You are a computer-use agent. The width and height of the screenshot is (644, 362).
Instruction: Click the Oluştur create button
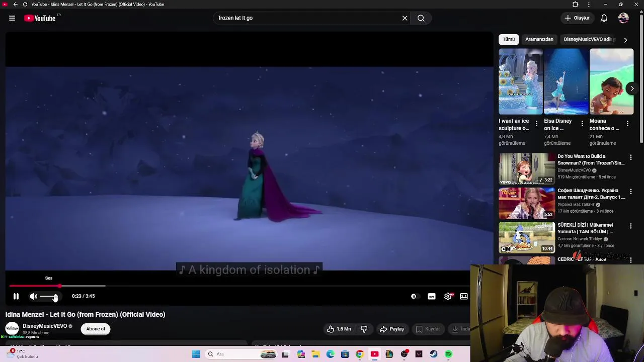(x=577, y=18)
